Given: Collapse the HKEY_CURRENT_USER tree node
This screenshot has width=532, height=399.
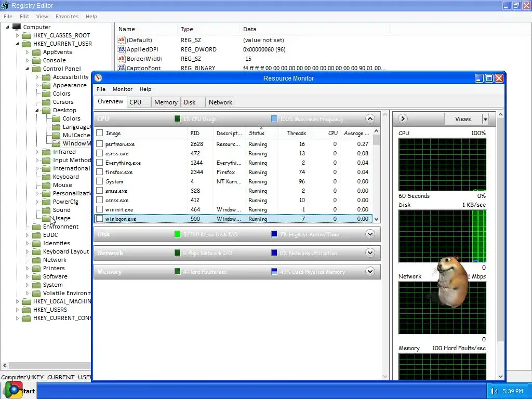Looking at the screenshot, I should pyautogui.click(x=17, y=44).
